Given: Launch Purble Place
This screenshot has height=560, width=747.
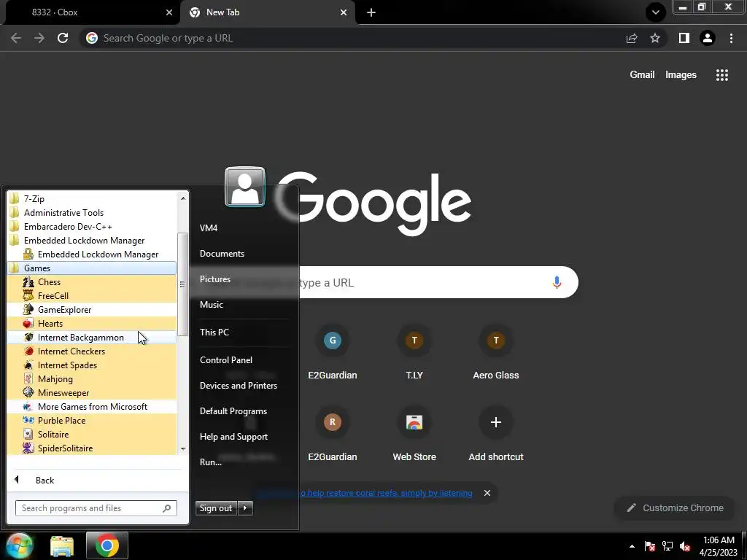Looking at the screenshot, I should (92, 420).
